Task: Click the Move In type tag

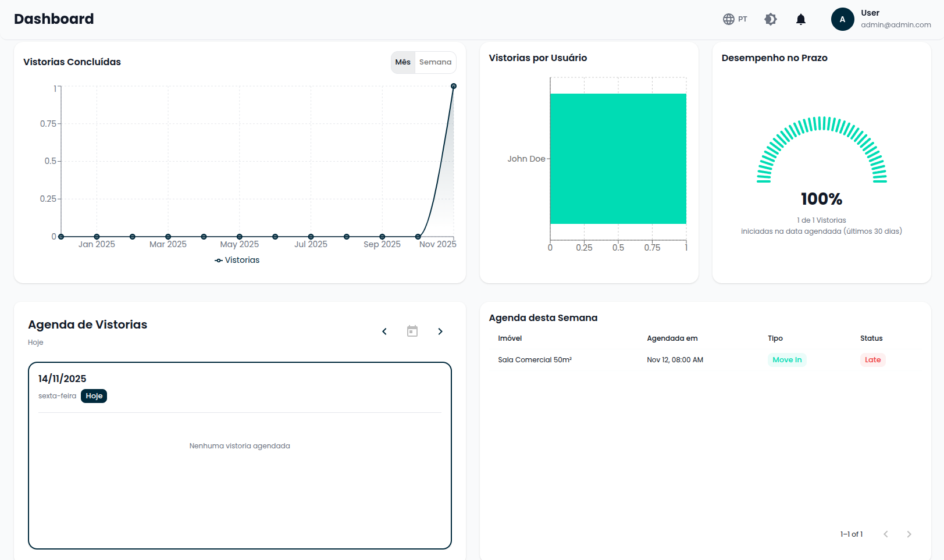Action: 787,360
